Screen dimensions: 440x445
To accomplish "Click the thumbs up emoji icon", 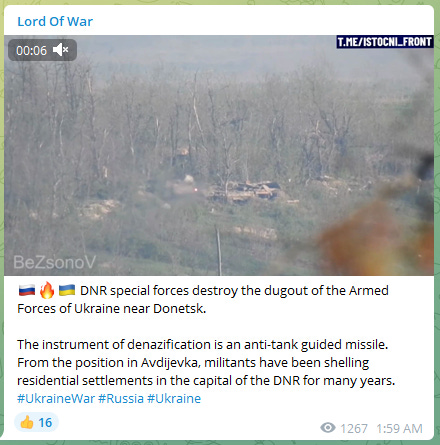I will [27, 422].
